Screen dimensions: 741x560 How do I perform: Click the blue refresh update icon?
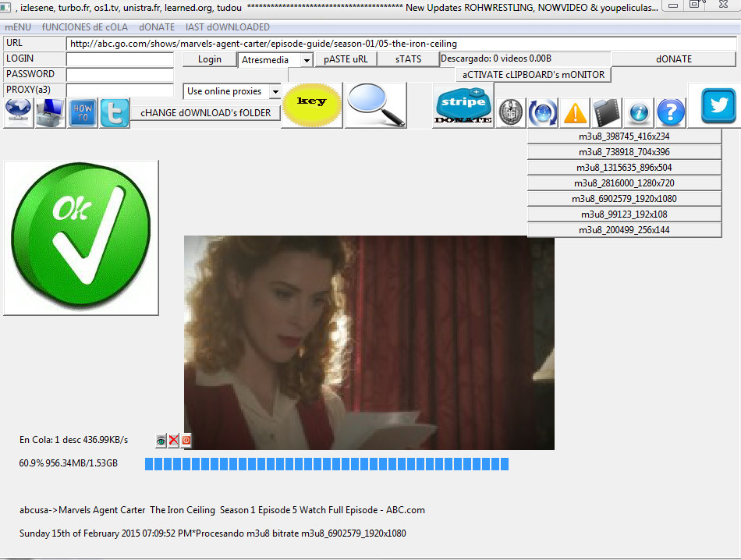point(543,112)
